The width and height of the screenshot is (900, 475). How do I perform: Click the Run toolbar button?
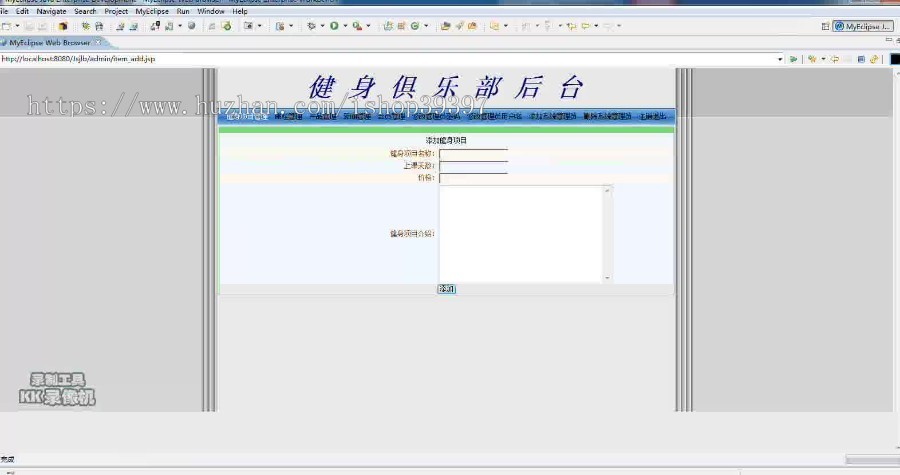point(334,26)
